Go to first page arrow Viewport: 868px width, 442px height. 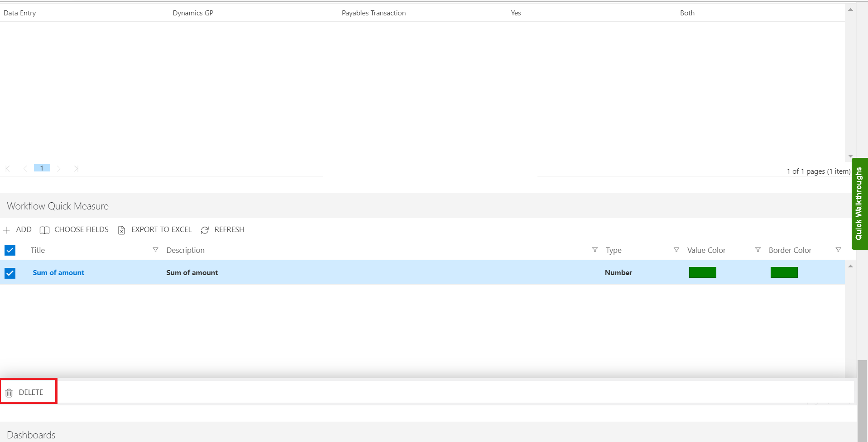click(8, 169)
